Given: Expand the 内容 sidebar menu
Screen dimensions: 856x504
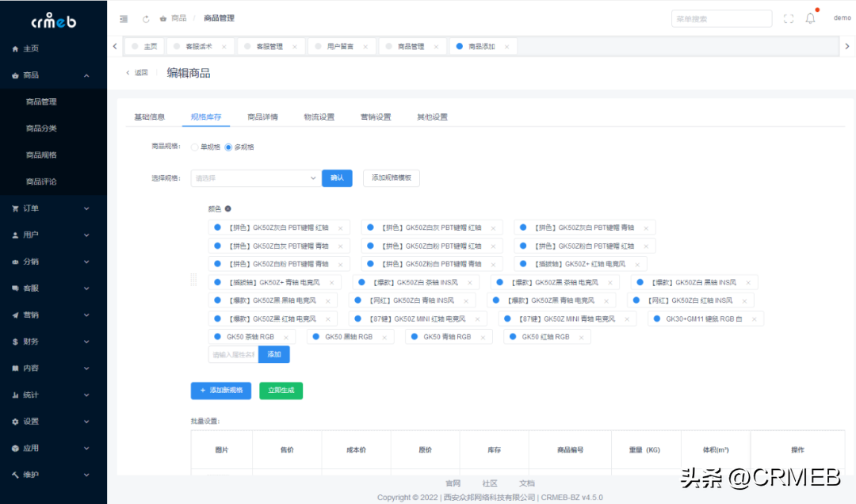Looking at the screenshot, I should [x=53, y=368].
